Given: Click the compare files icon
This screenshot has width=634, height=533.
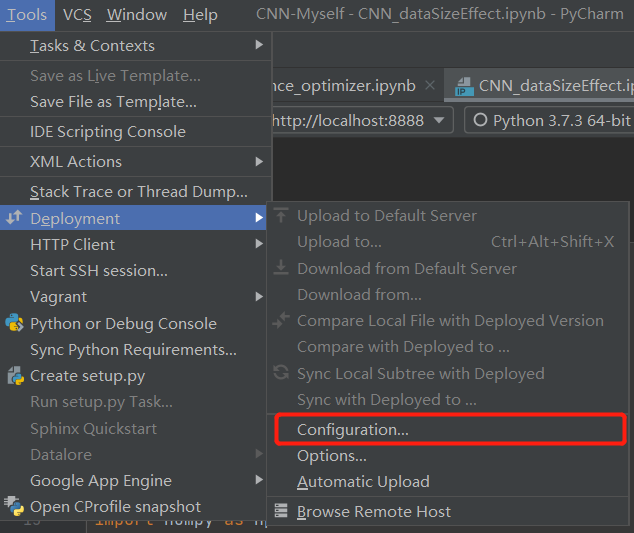Looking at the screenshot, I should [281, 320].
